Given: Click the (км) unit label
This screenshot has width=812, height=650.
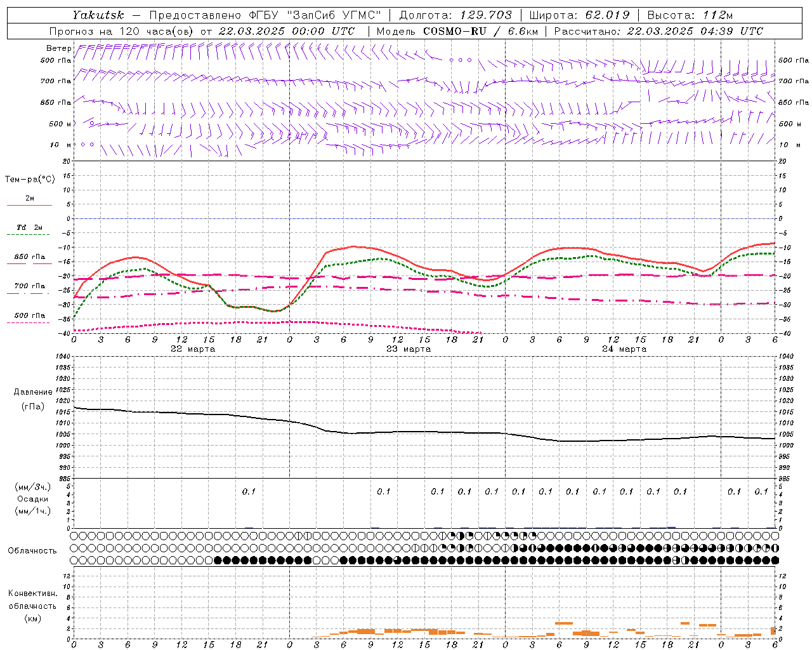Looking at the screenshot, I should tap(33, 618).
